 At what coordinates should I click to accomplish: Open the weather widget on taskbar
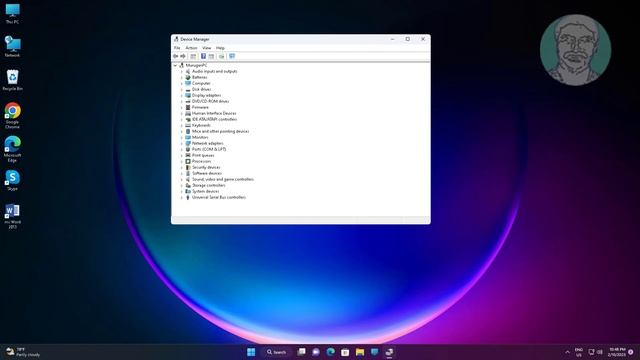pos(23,352)
